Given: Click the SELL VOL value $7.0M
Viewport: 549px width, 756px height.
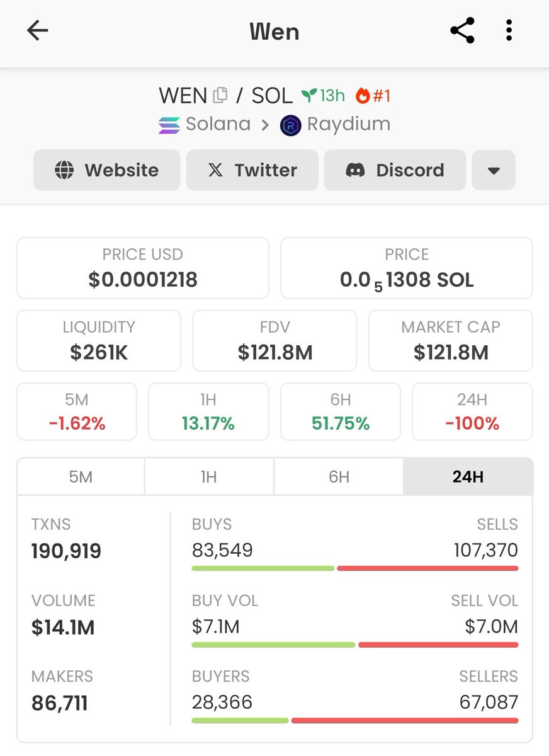Looking at the screenshot, I should click(492, 626).
